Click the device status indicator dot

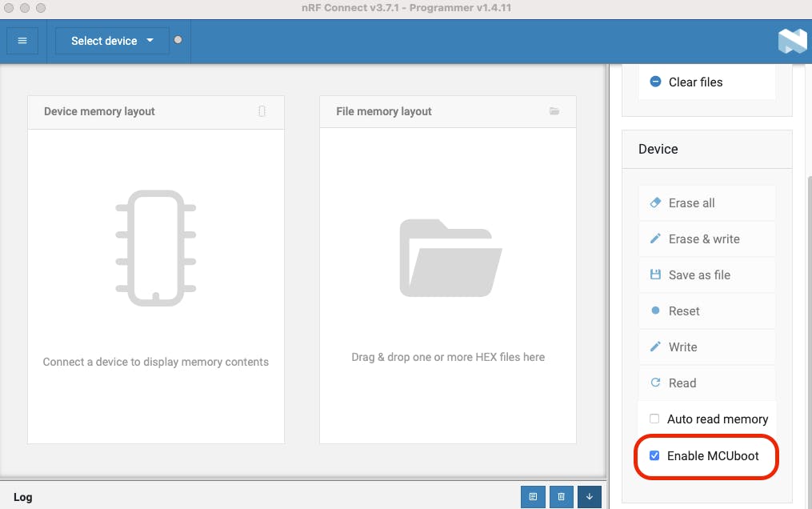pos(178,40)
